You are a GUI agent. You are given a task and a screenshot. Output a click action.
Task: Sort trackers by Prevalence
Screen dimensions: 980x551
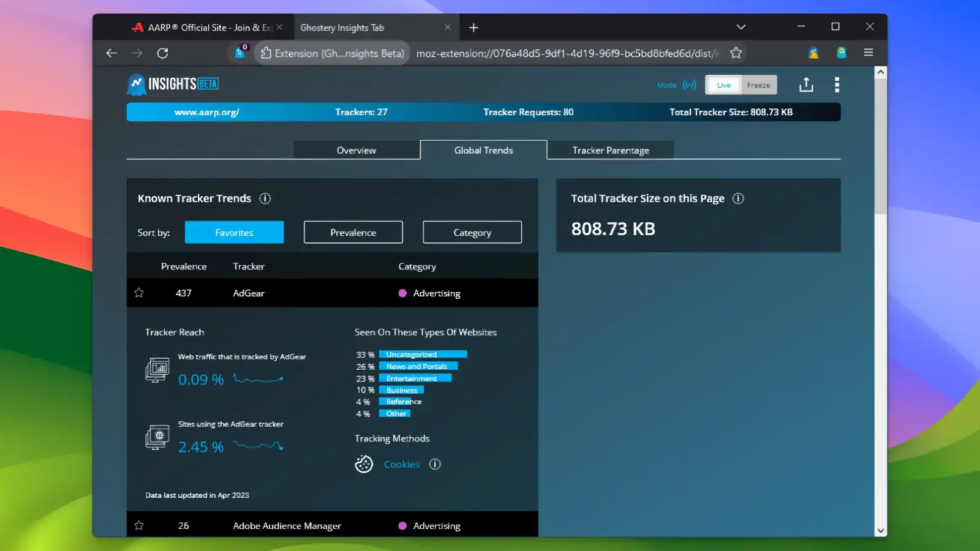click(x=352, y=232)
